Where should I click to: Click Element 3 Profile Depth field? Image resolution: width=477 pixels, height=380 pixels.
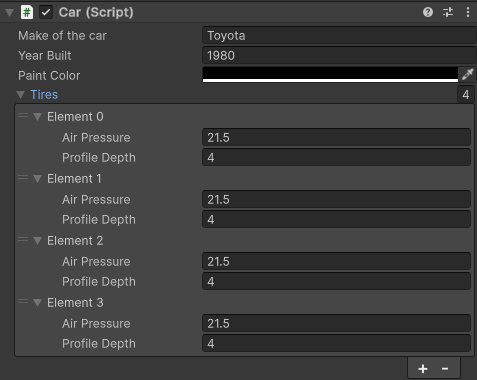tap(336, 344)
